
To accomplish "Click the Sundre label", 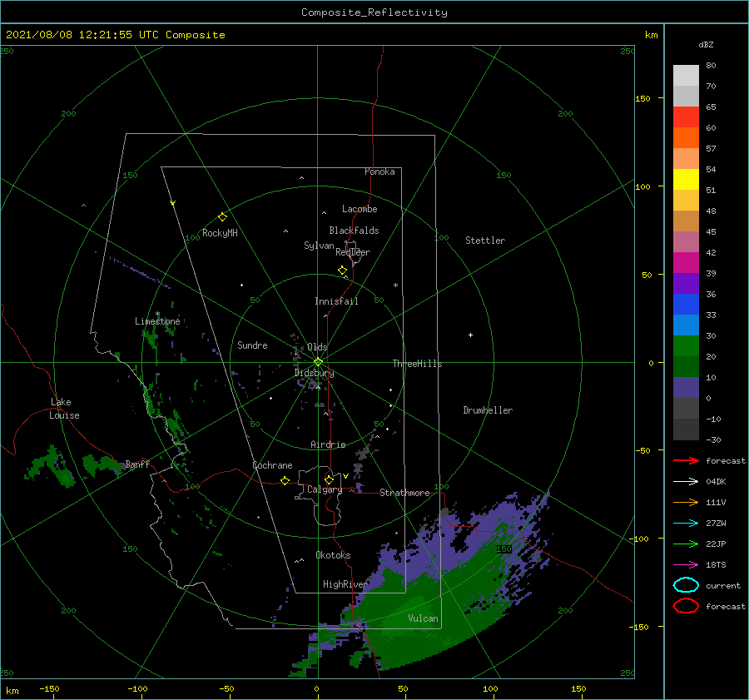I will click(x=252, y=345).
